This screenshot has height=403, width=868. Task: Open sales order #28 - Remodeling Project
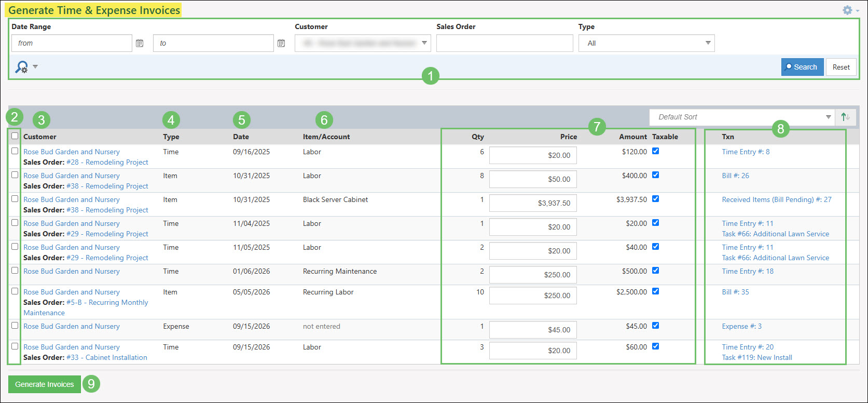107,162
